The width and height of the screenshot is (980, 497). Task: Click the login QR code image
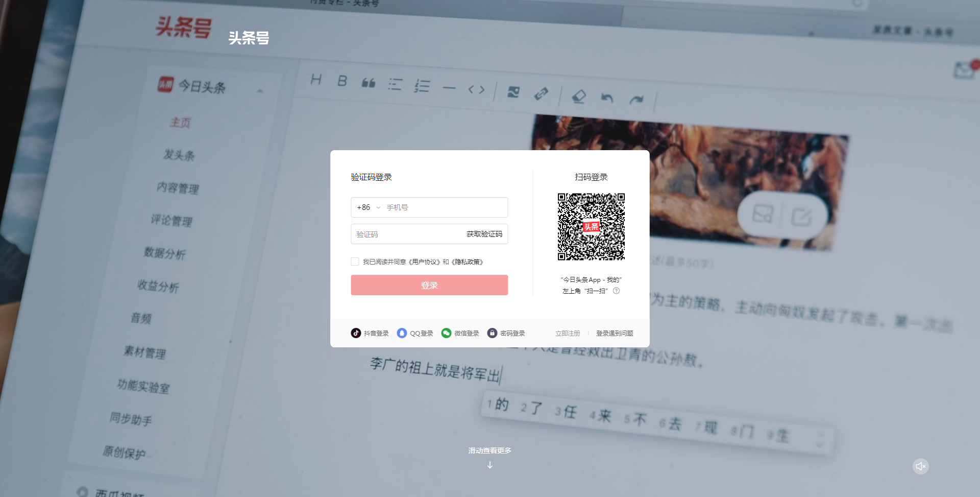591,227
